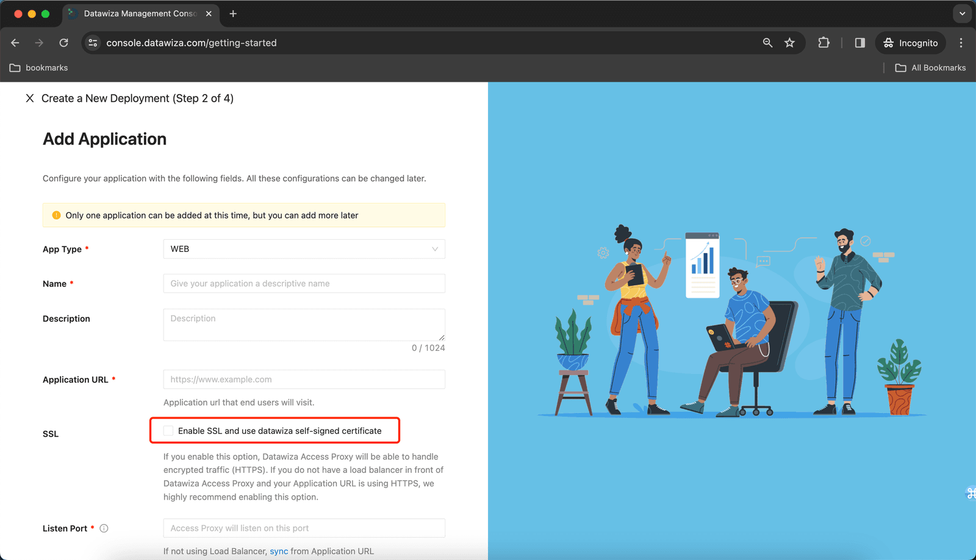Bookmark this page with the star icon
The width and height of the screenshot is (976, 560).
pyautogui.click(x=789, y=43)
